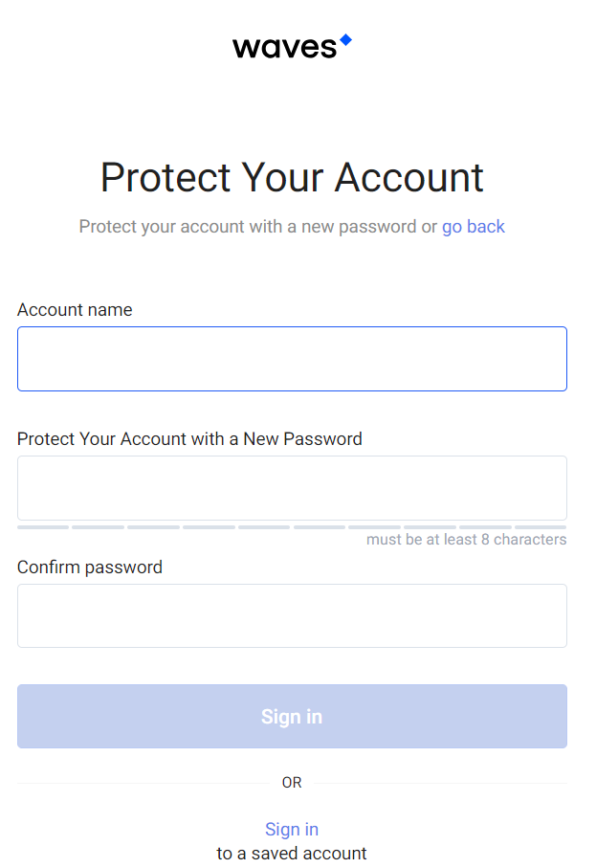Click the "must be at least 8 characters" hint
Image resolution: width=596 pixels, height=868 pixels.
coord(466,540)
